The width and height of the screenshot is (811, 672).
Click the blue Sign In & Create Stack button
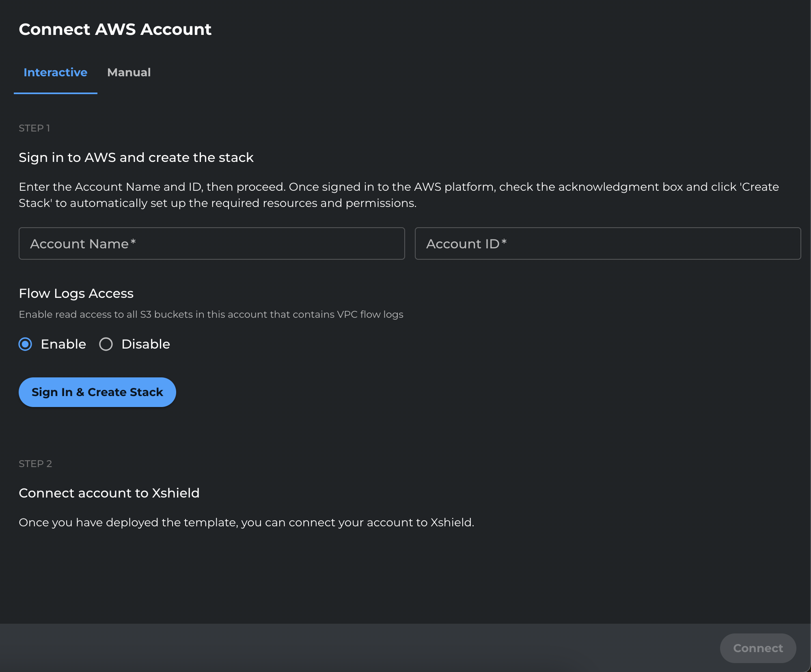coord(97,392)
